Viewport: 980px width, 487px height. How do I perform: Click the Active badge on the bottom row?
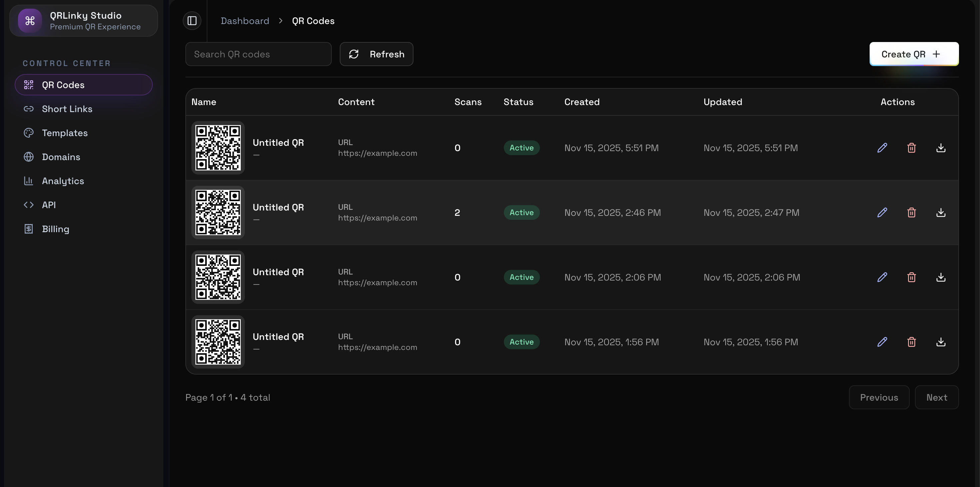tap(521, 342)
